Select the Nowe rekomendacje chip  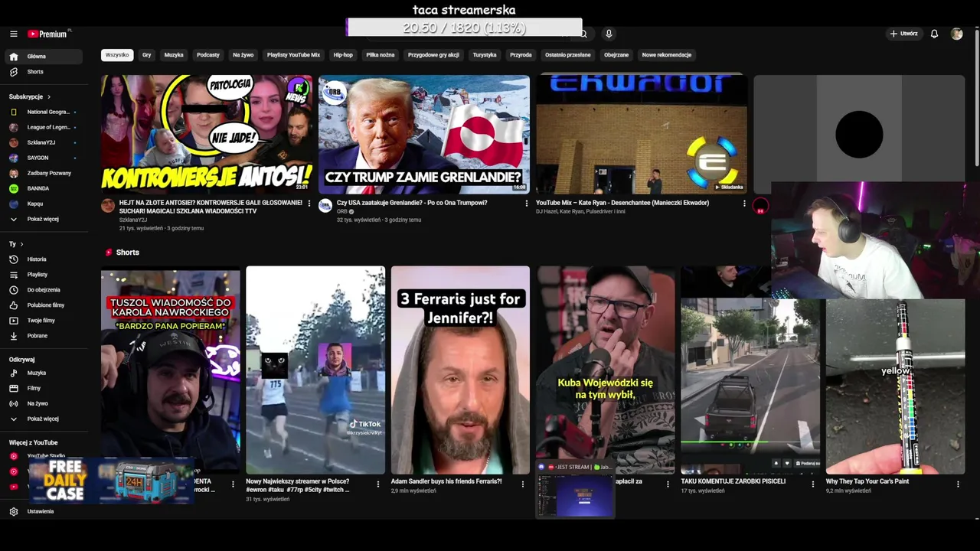coord(667,55)
